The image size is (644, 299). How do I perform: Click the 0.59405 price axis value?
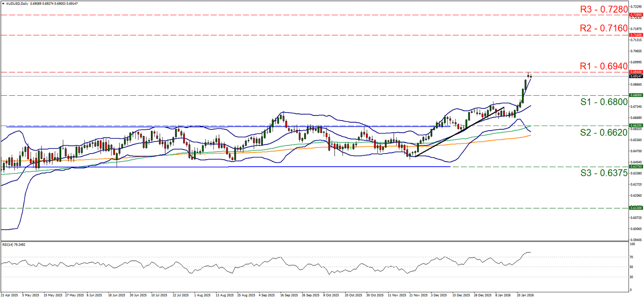pyautogui.click(x=636, y=240)
